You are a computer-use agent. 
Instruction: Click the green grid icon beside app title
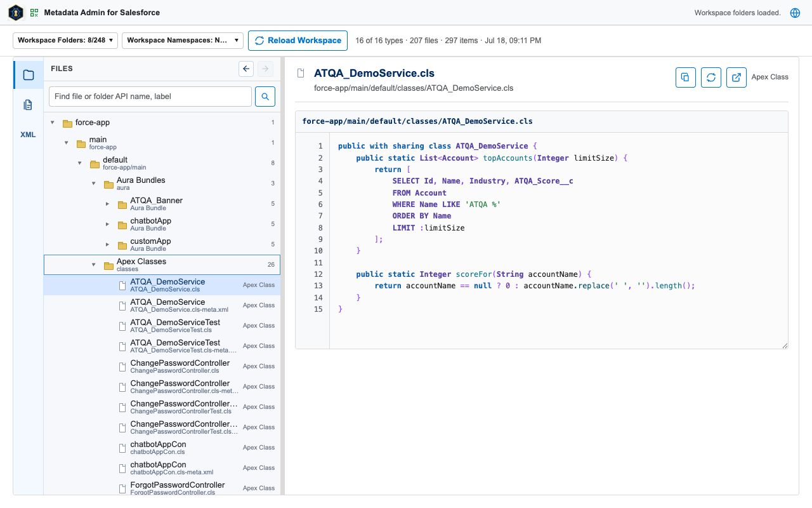34,13
